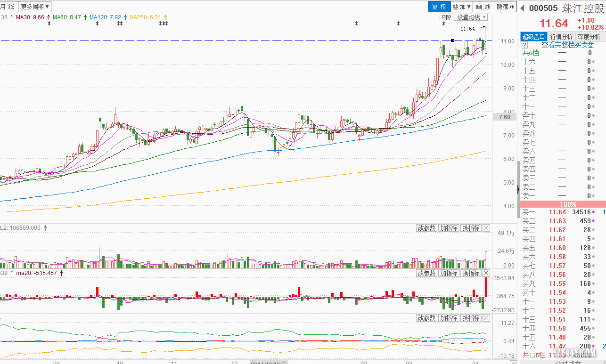Click the MA250: 6.31 legend text
Screen dimensions: 606x364
pos(145,17)
